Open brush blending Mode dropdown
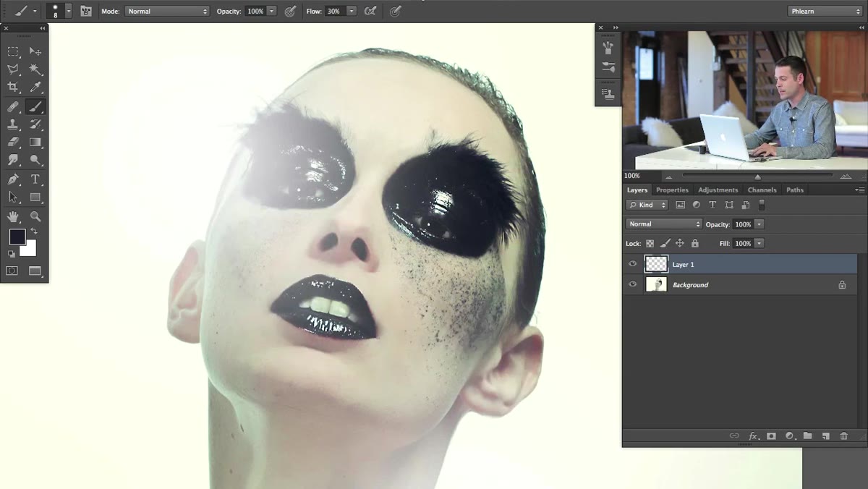 (x=167, y=12)
